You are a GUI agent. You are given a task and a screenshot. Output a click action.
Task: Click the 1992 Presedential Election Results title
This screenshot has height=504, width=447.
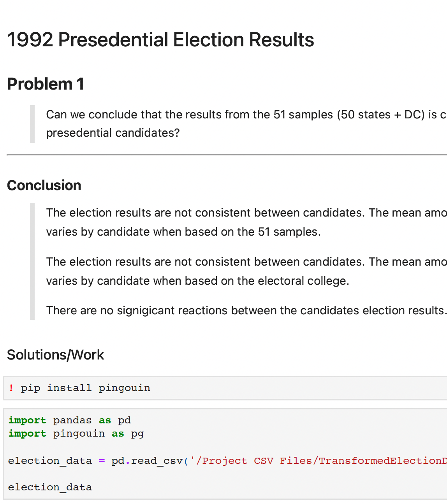pos(160,40)
